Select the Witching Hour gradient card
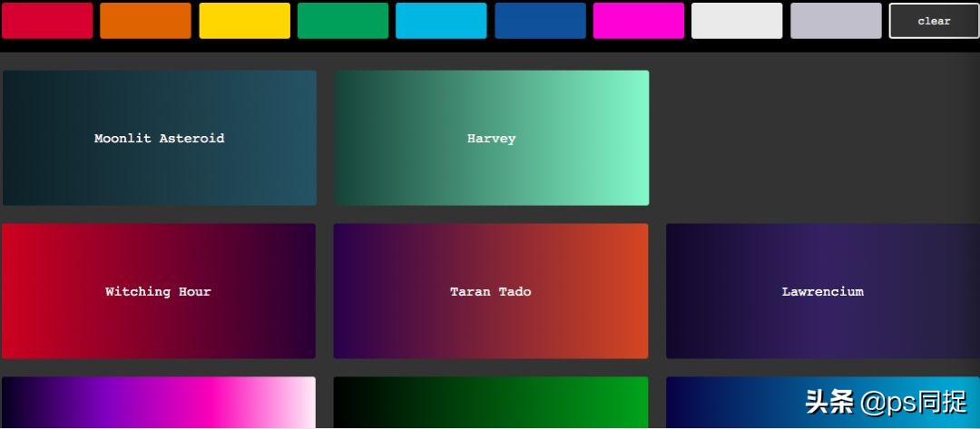Image resolution: width=980 pixels, height=429 pixels. tap(159, 291)
